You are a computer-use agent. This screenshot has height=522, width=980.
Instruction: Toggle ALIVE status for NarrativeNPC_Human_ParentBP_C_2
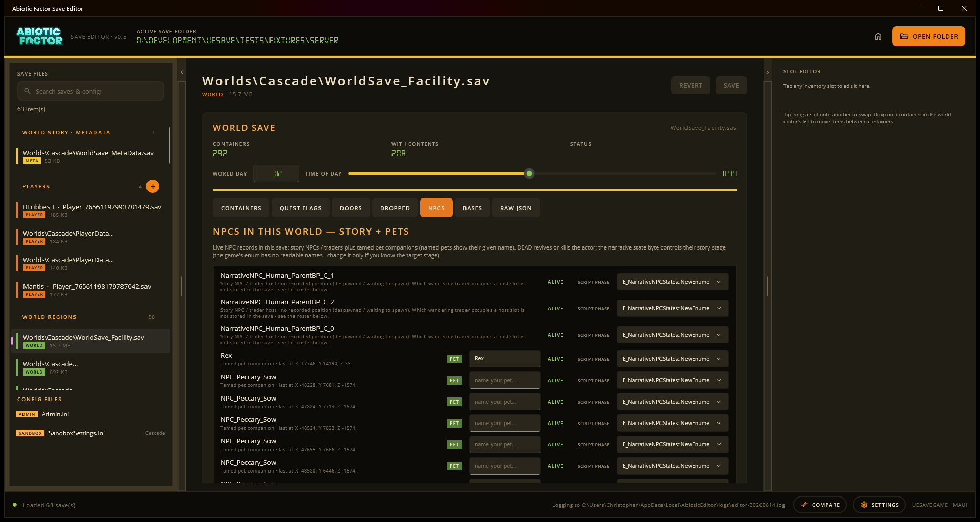(x=555, y=309)
